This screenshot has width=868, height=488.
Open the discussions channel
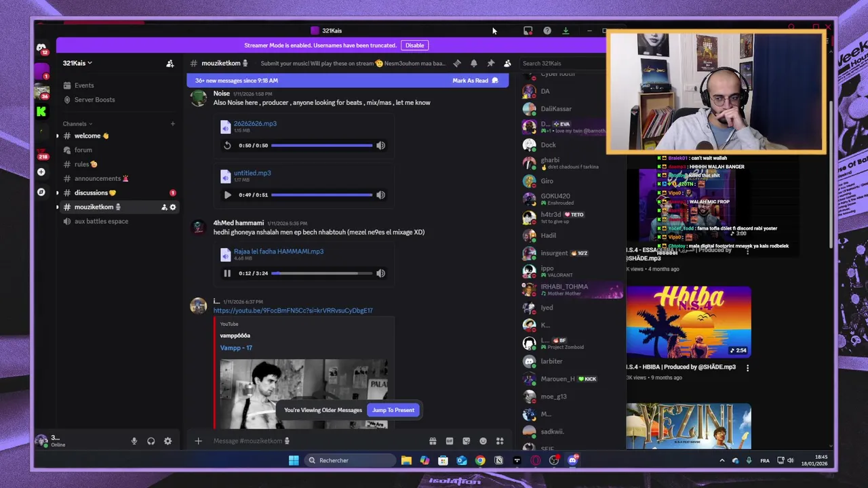pos(119,193)
